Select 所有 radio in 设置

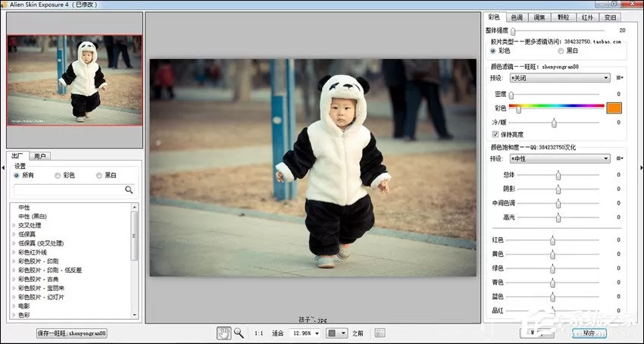(17, 176)
